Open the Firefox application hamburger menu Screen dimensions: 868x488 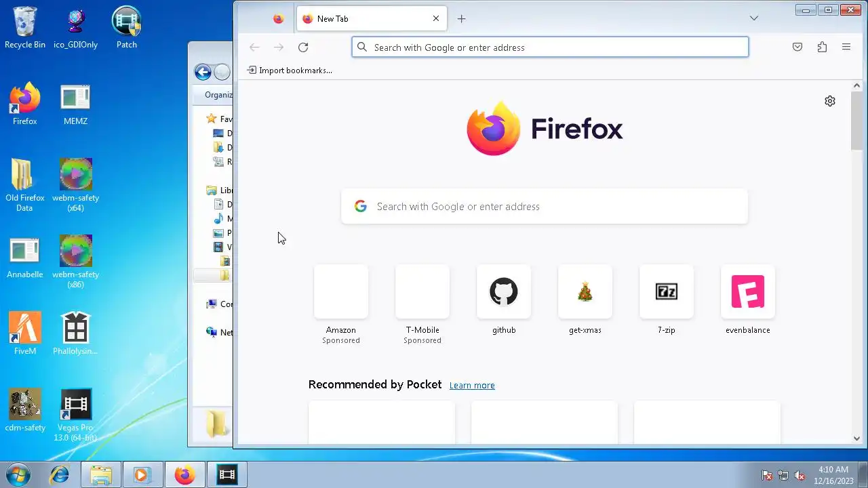[x=846, y=47]
